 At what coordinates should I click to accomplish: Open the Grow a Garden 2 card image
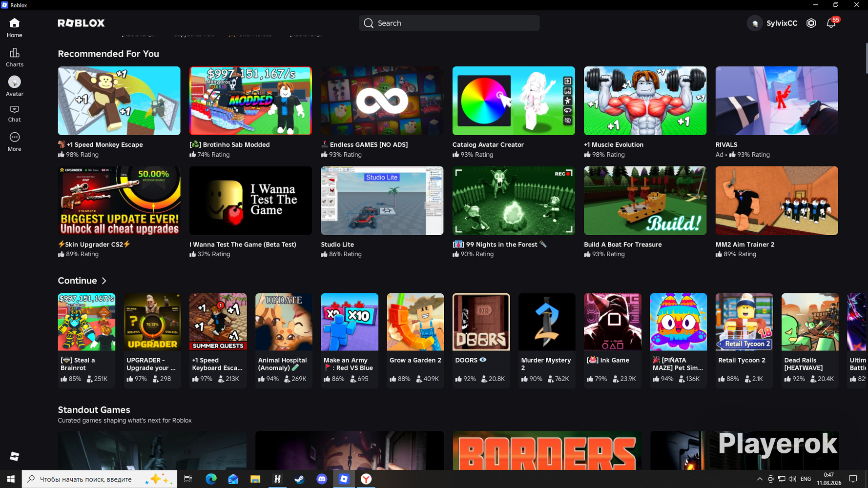pos(415,322)
